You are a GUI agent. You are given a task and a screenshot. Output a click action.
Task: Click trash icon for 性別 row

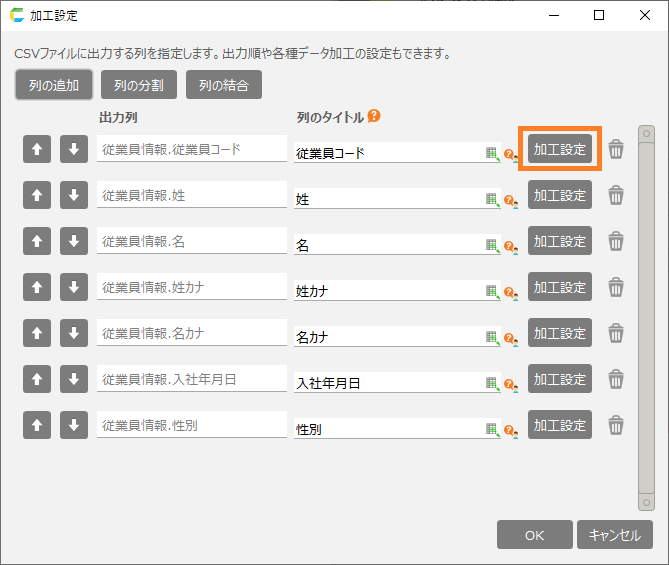pyautogui.click(x=616, y=425)
